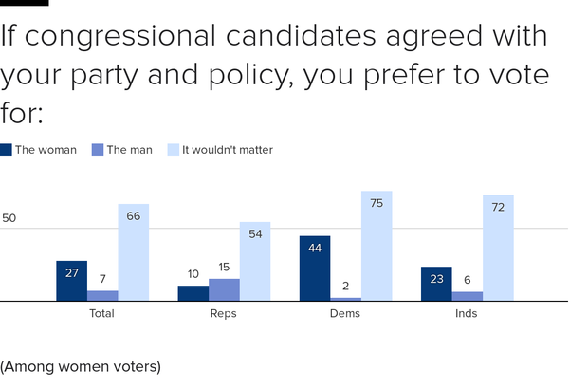Click the light blue 'It wouldn't matter' swatch
Viewport: 588px width, 389px height.
(174, 150)
